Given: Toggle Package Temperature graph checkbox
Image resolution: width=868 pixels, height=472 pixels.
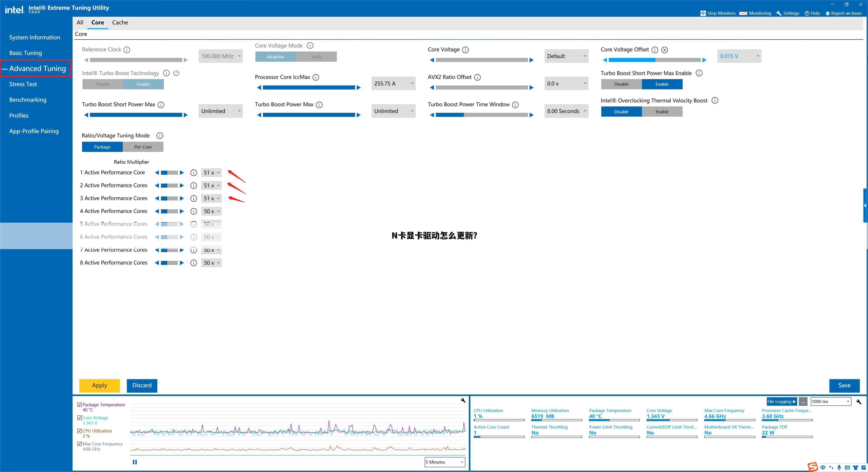Looking at the screenshot, I should 80,405.
